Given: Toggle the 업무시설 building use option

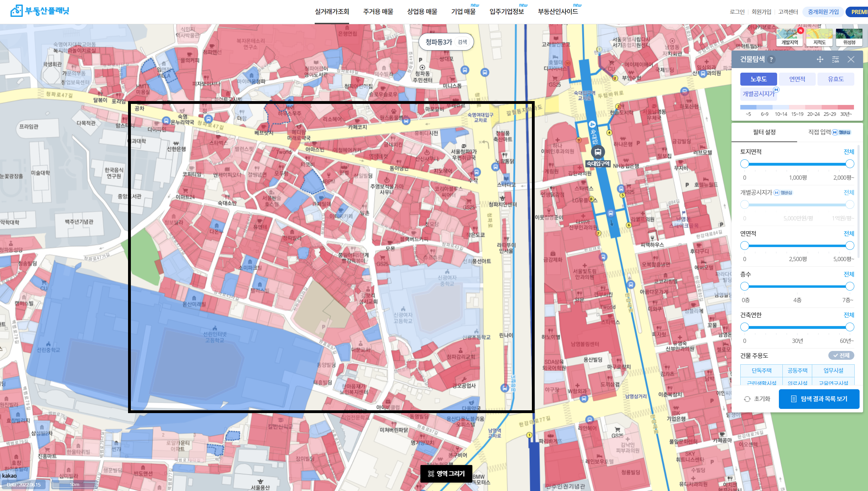Looking at the screenshot, I should (x=833, y=371).
